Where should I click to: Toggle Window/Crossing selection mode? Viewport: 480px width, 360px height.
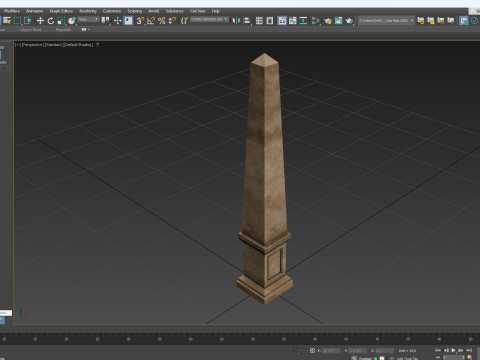pos(27,21)
